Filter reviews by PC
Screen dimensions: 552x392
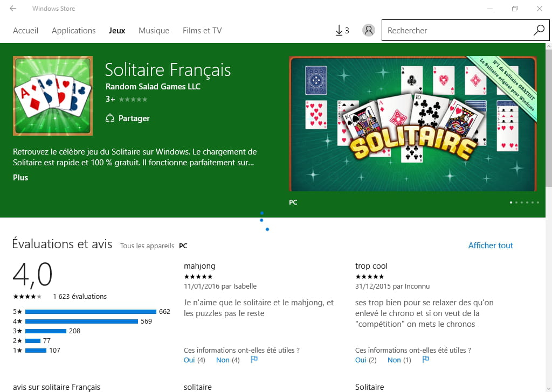click(x=183, y=246)
